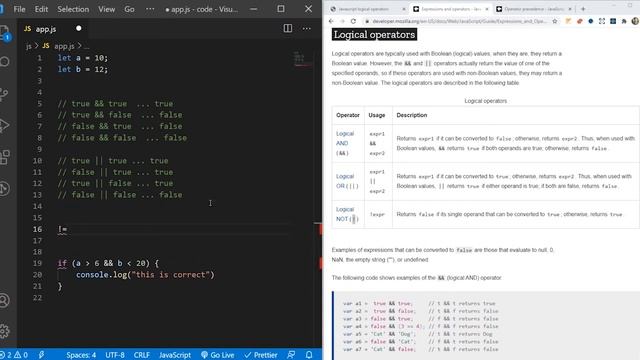Screen dimensions: 640x360
Task: Click the red browser extension icon
Action: pos(580,21)
